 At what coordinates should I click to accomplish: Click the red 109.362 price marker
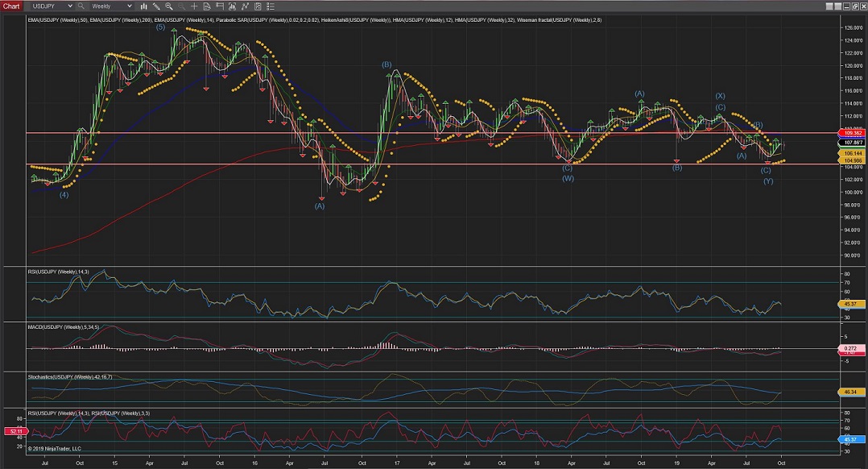(853, 134)
